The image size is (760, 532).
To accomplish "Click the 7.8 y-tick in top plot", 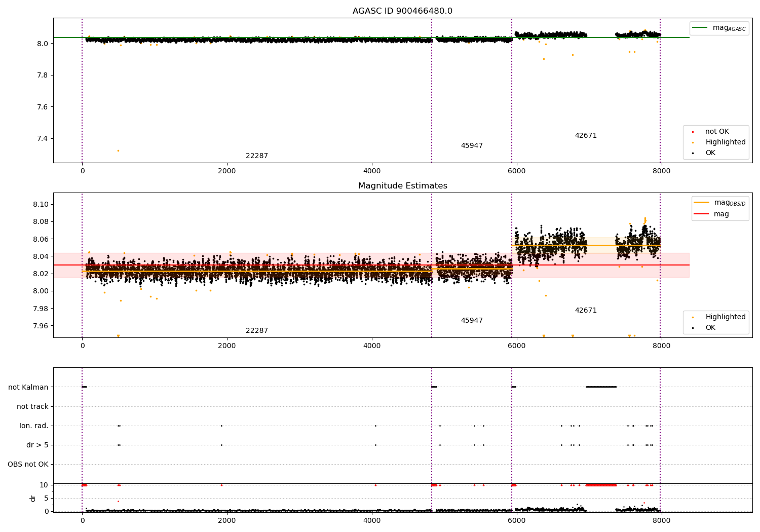I will click(x=42, y=75).
